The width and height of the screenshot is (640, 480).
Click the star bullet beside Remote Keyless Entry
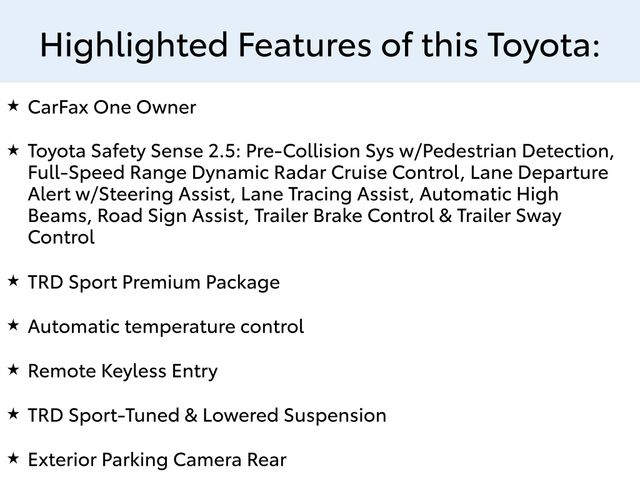(13, 370)
